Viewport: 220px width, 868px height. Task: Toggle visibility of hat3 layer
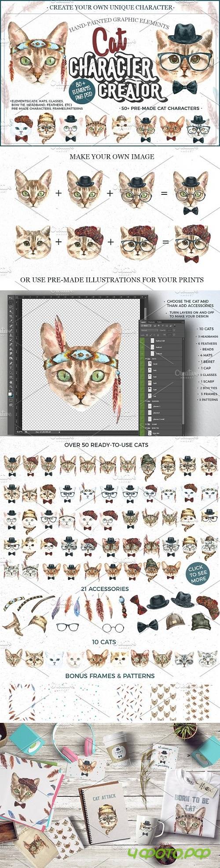[x=142, y=383]
